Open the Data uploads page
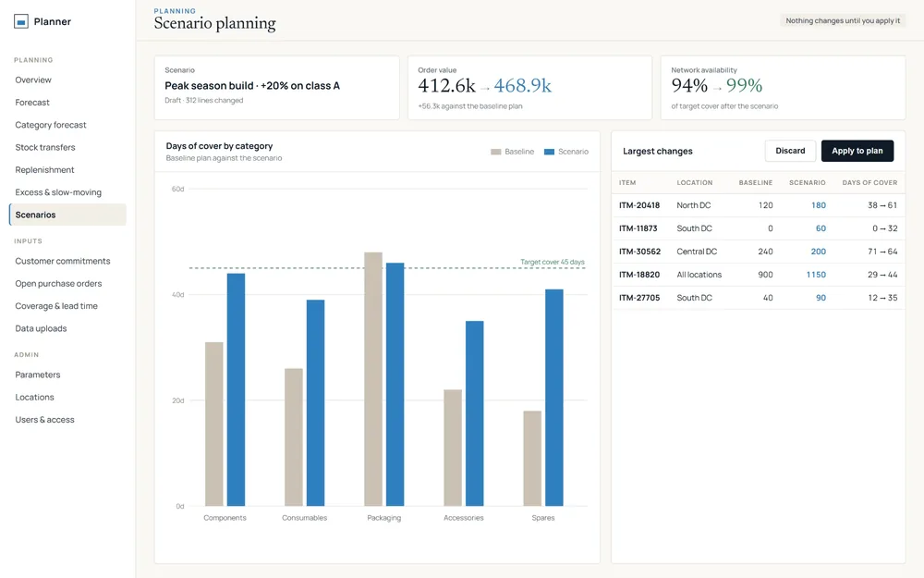 click(x=42, y=328)
